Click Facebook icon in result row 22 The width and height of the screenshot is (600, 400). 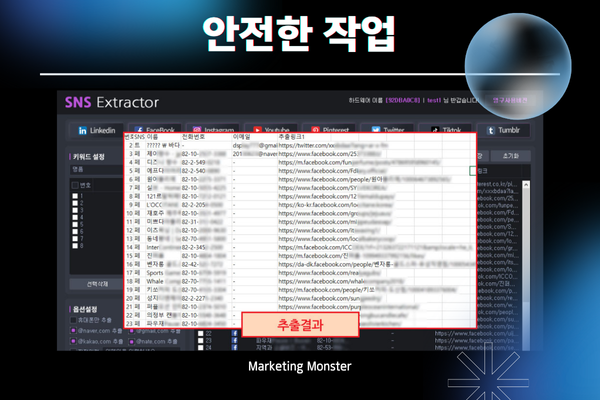[234, 333]
